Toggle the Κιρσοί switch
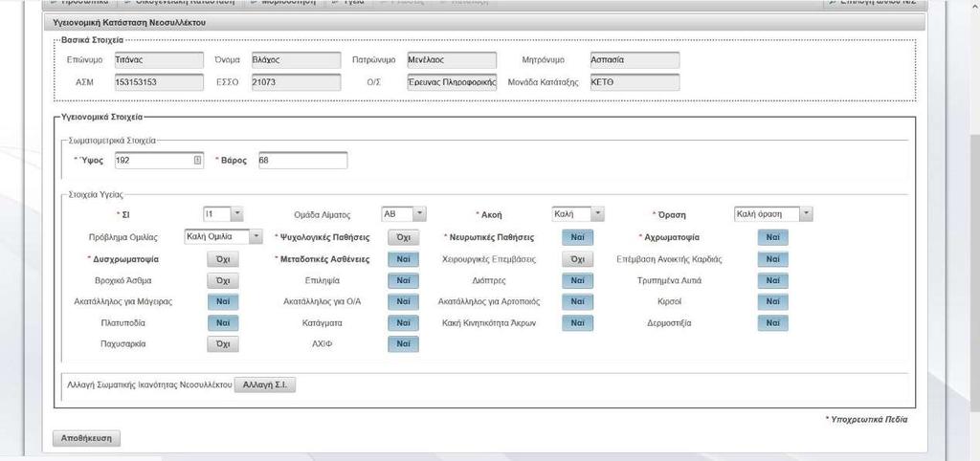Image resolution: width=980 pixels, height=461 pixels. (772, 301)
